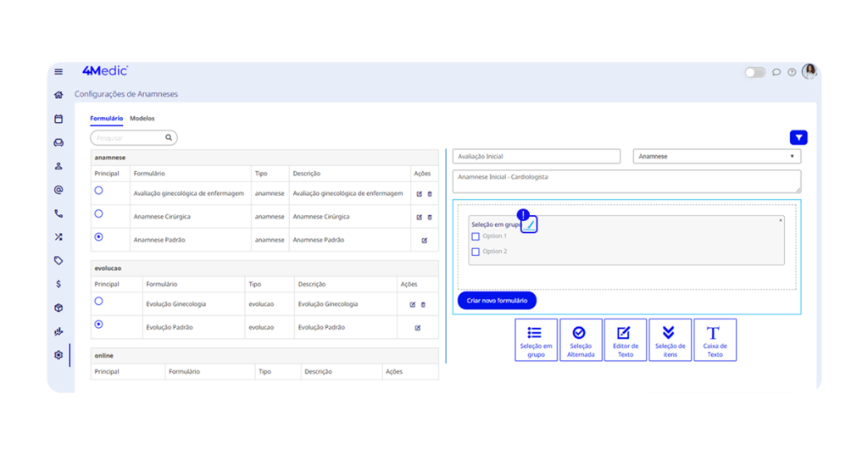Image resolution: width=868 pixels, height=455 pixels.
Task: Open the dollar sign finance icon
Action: pos(58,285)
